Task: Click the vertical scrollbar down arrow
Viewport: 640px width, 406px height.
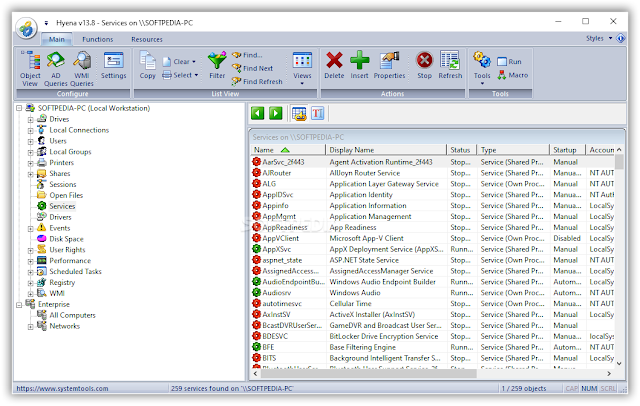Action: [x=619, y=363]
